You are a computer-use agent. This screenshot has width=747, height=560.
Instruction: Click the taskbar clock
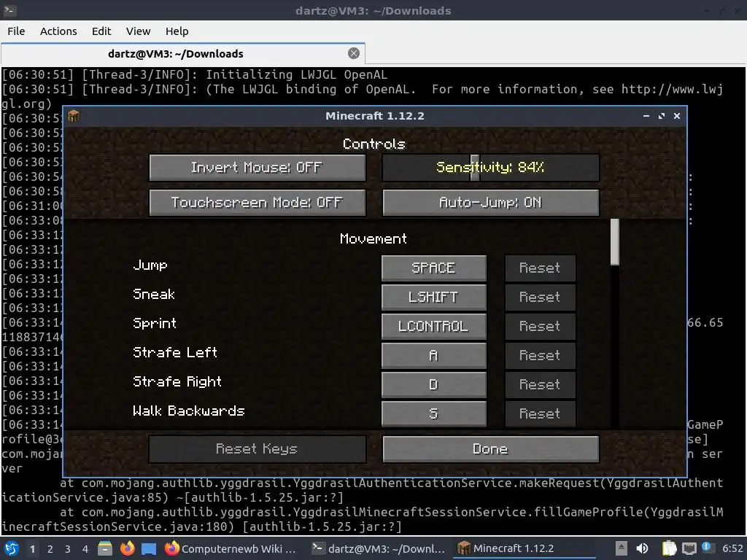[732, 548]
